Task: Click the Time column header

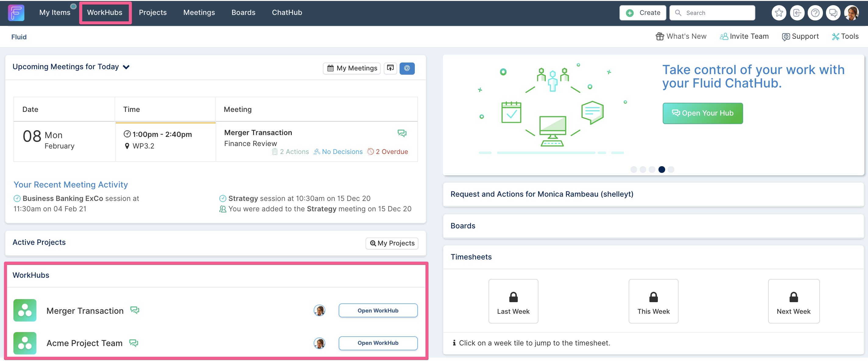Action: [165, 109]
